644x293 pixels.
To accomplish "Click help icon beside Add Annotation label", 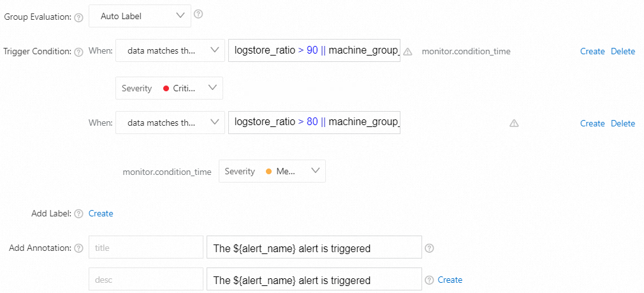I will click(79, 248).
